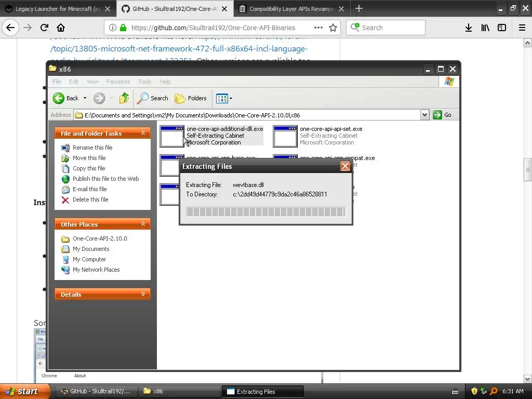Open page actions three-dots menu

[318, 28]
